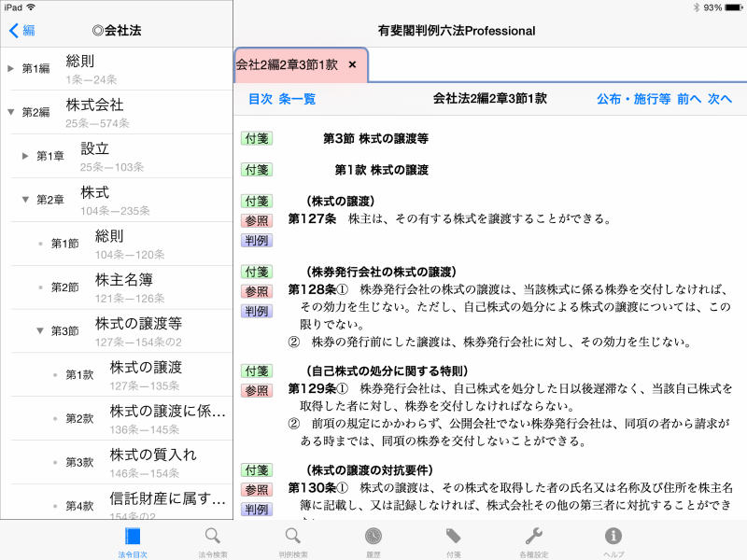The width and height of the screenshot is (747, 560).
Task: Select the 会社2編2章3節1款 tab
Action: tap(301, 64)
